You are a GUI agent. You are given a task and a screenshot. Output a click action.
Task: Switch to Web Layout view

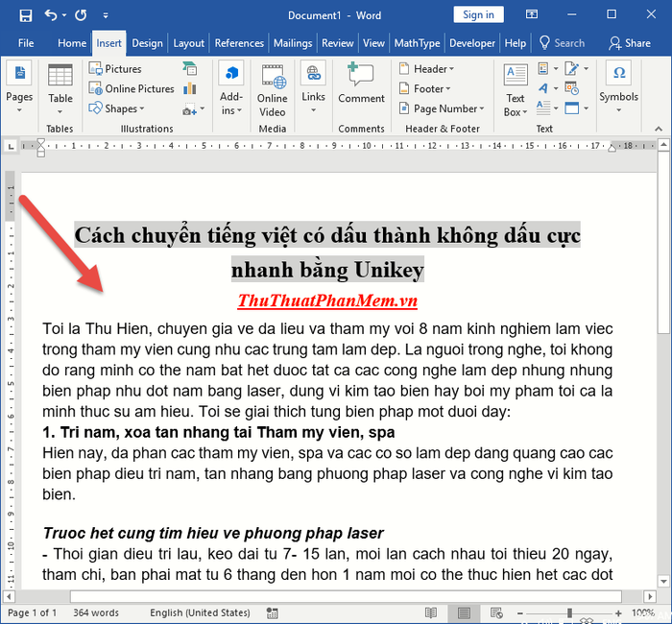pyautogui.click(x=496, y=612)
